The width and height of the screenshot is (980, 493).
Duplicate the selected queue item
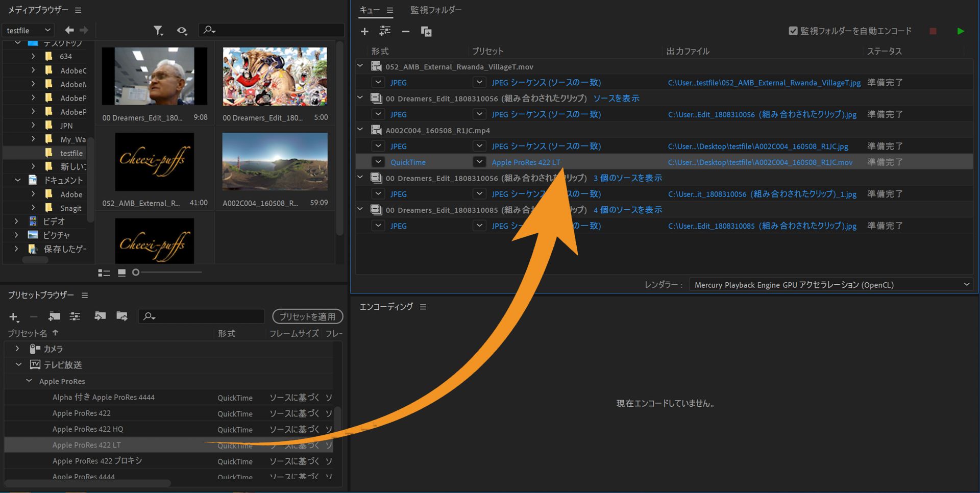(427, 31)
